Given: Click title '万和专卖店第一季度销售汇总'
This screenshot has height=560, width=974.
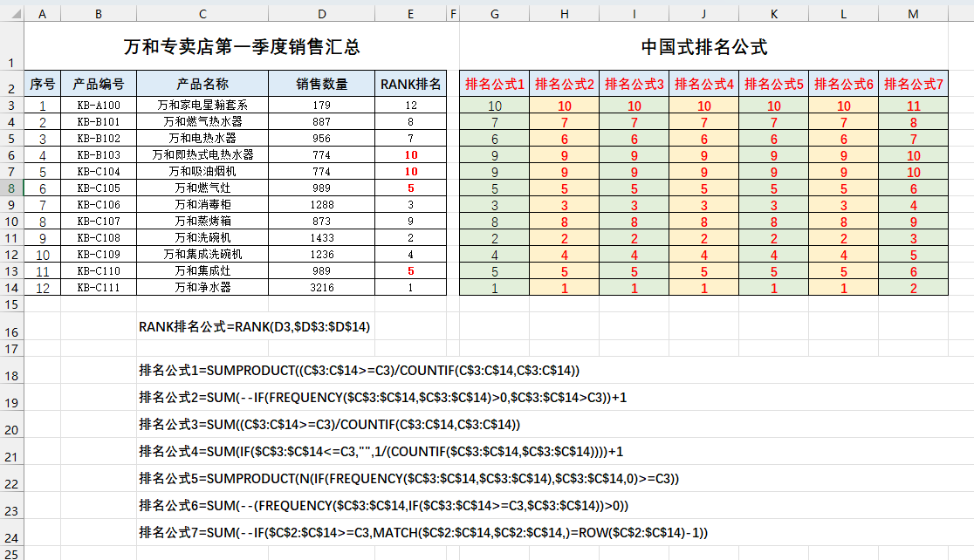Looking at the screenshot, I should coord(242,46).
